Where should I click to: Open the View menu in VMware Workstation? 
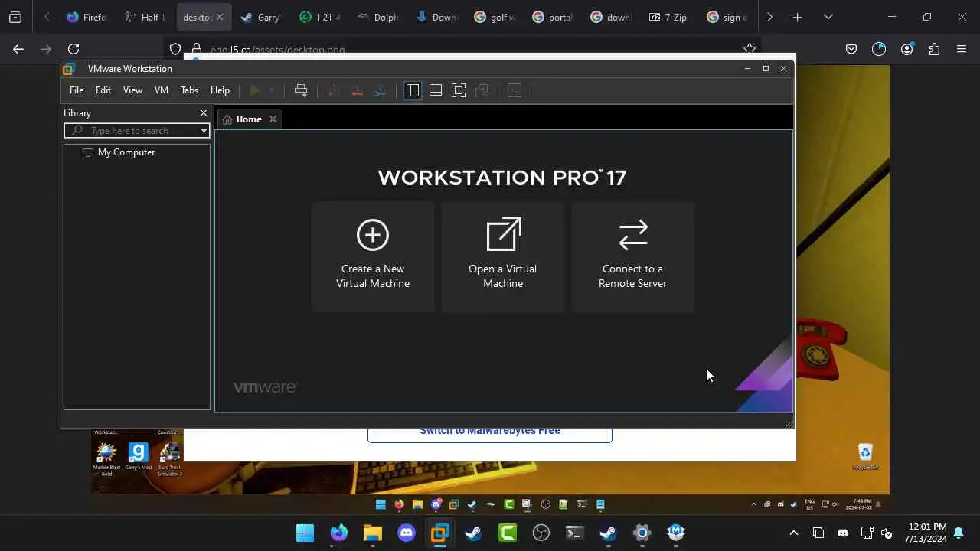pyautogui.click(x=132, y=90)
